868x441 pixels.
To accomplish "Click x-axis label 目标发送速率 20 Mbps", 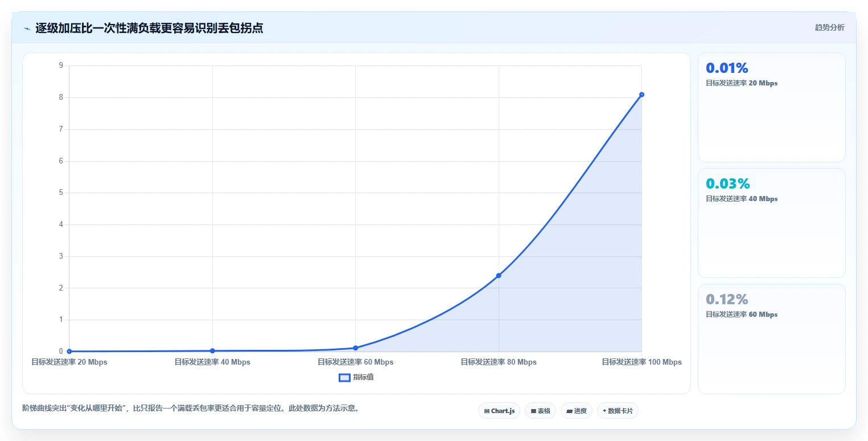I will 69,362.
